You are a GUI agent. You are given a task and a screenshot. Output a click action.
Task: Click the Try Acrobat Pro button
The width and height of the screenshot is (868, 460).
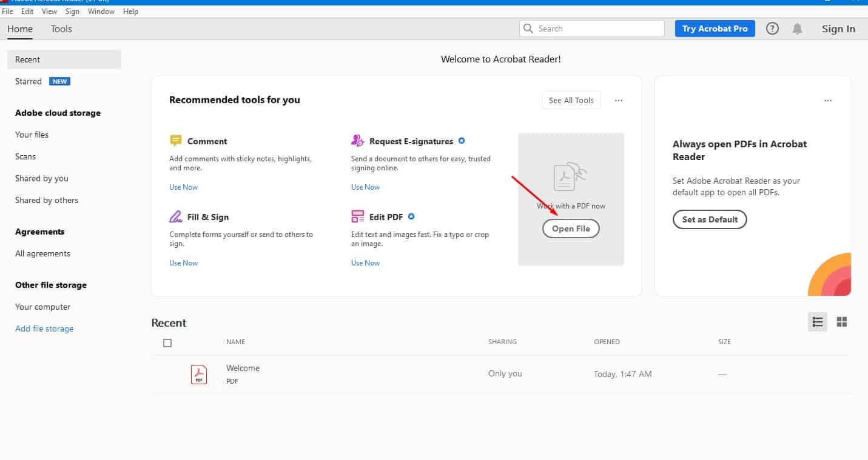715,28
